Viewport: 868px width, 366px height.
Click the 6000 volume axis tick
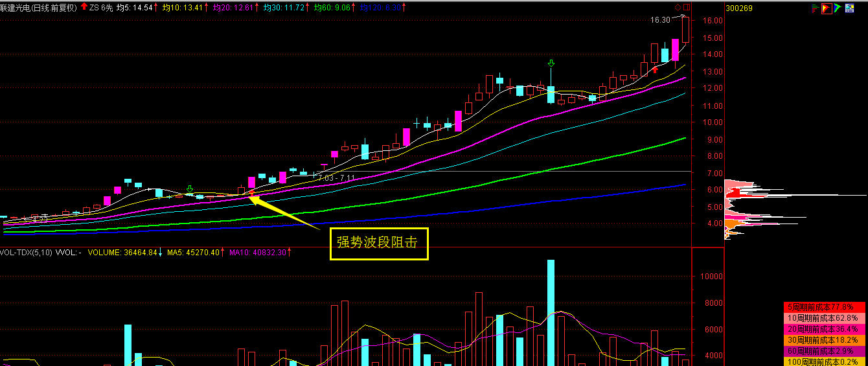click(x=715, y=329)
